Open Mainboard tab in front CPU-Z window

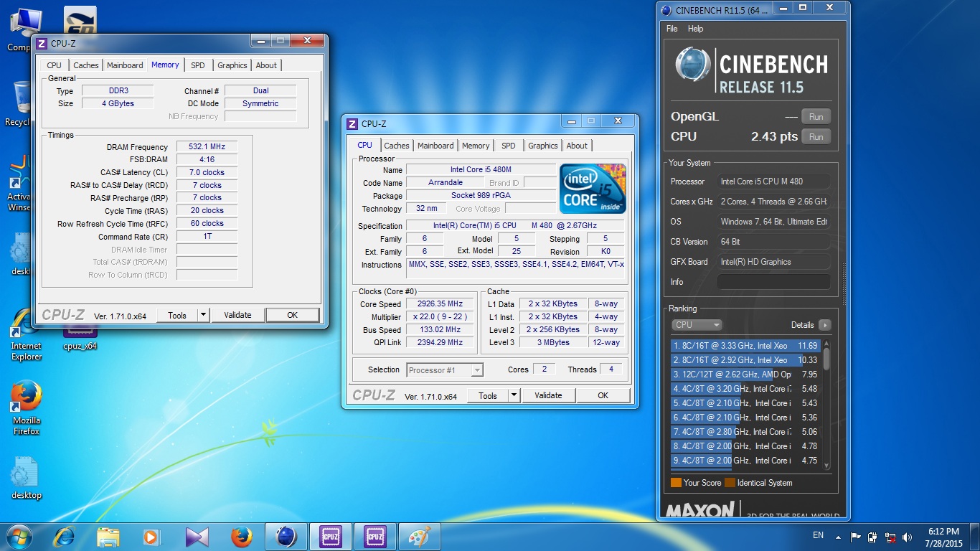435,146
